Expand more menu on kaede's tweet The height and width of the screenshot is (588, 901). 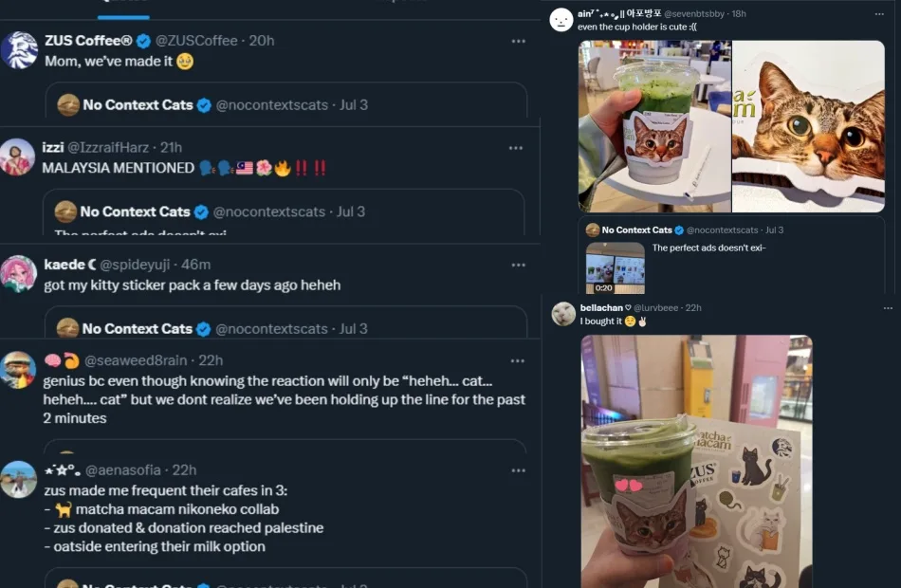(x=518, y=265)
